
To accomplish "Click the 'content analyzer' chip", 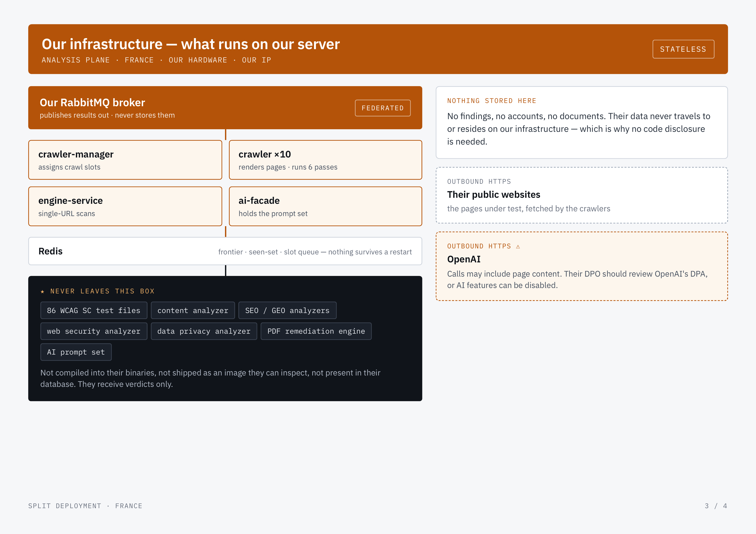I will 193,310.
